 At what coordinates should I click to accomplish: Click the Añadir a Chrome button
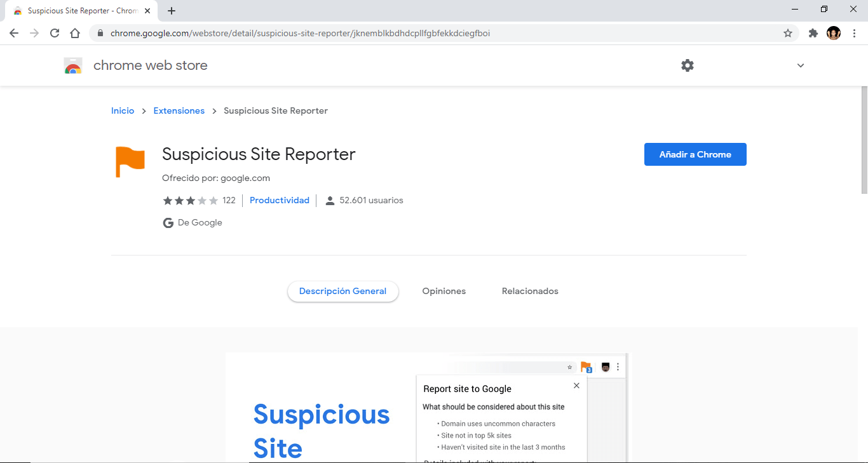click(695, 154)
